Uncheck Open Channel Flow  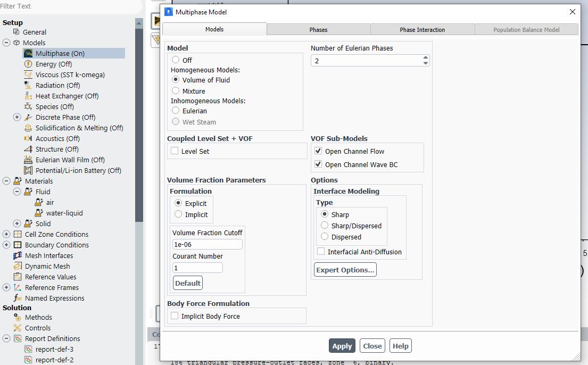[x=318, y=151]
